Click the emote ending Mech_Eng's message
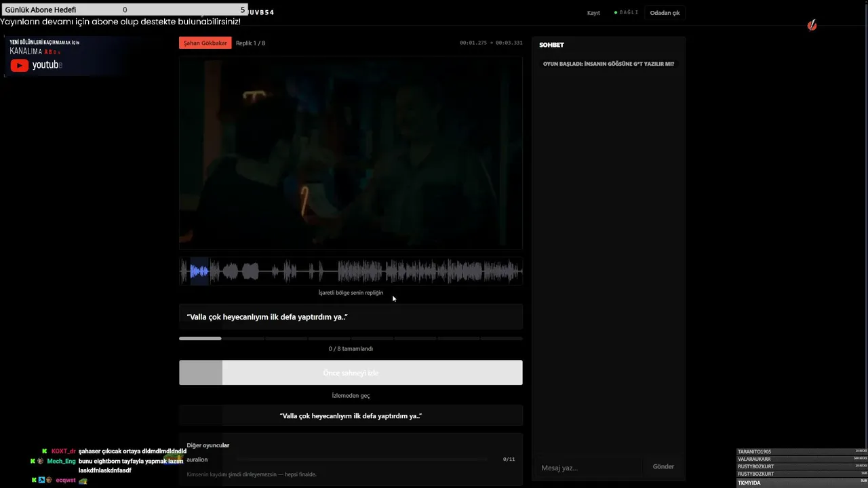Image resolution: width=868 pixels, height=488 pixels. point(175,460)
